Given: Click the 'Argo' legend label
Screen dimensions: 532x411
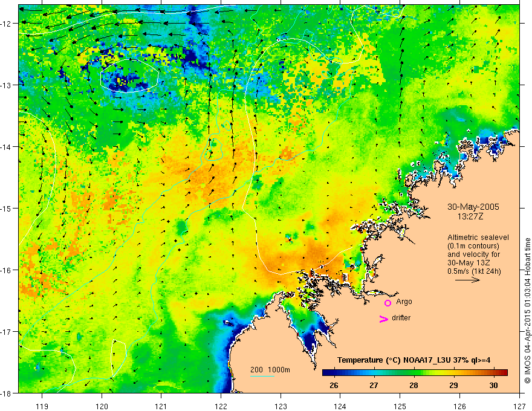Looking at the screenshot, I should pyautogui.click(x=404, y=302).
